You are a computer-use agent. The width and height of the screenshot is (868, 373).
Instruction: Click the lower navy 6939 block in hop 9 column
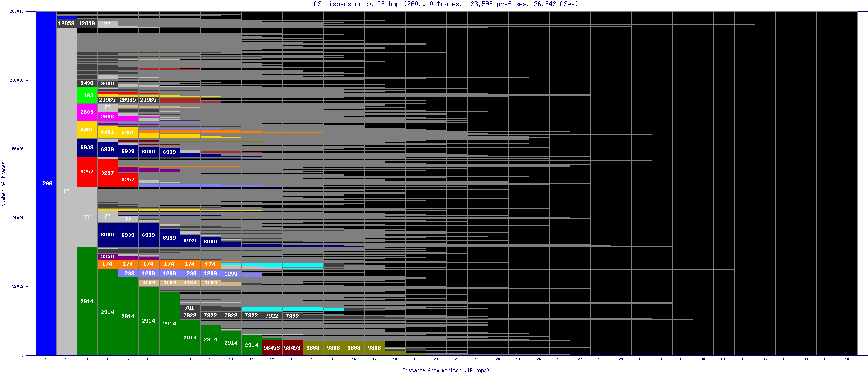[x=210, y=242]
